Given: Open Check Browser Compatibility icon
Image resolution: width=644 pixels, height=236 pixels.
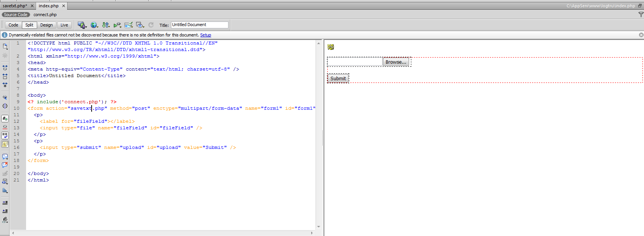Looking at the screenshot, I should coord(129,25).
